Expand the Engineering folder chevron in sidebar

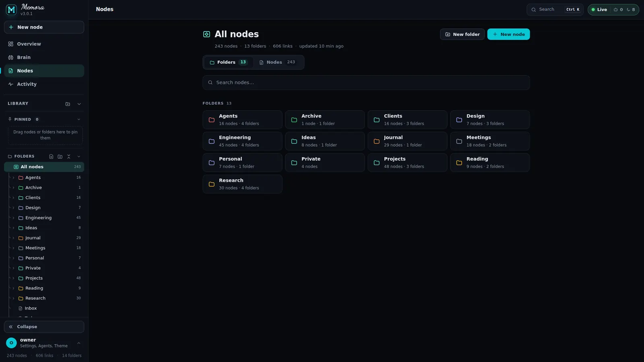[x=14, y=218]
